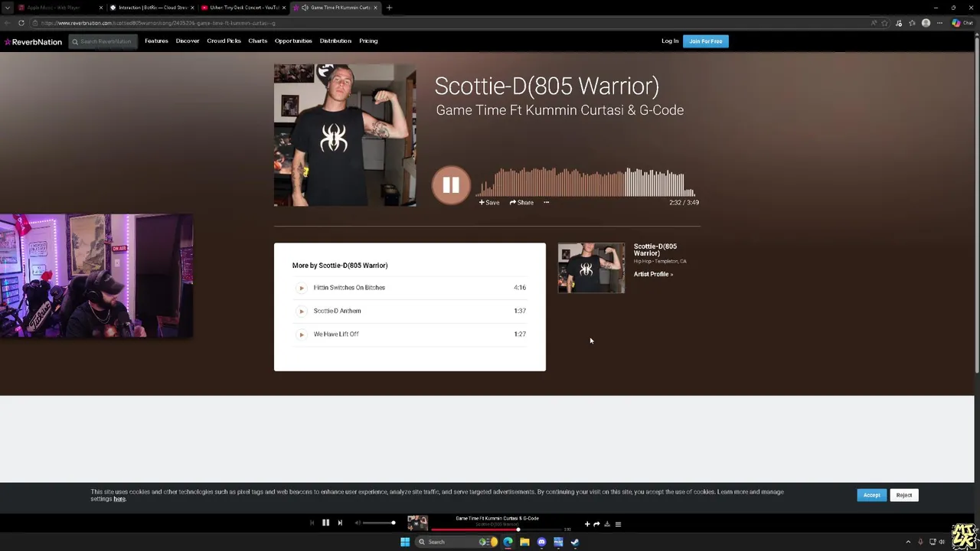Open the bottom player queue list icon
Screen dimensions: 980x551
pyautogui.click(x=618, y=524)
